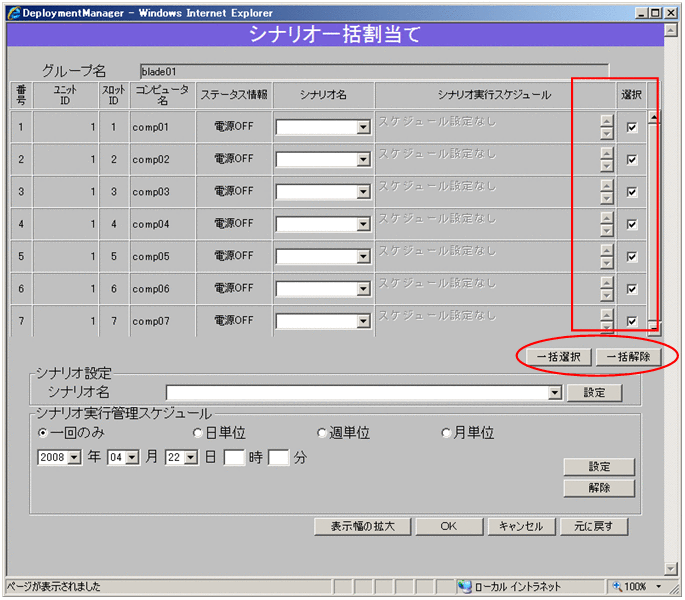685x600 pixels.
Task: Open the day 22 dropdown
Action: click(190, 458)
